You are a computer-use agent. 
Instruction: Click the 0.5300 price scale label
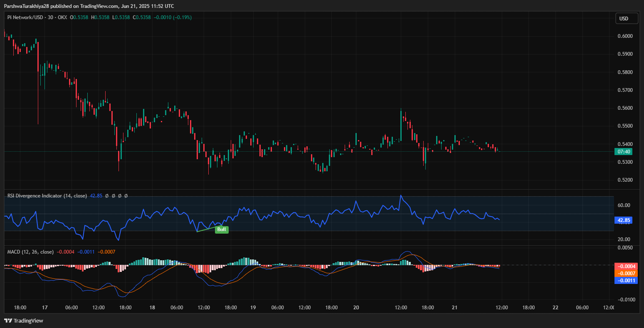pyautogui.click(x=625, y=162)
